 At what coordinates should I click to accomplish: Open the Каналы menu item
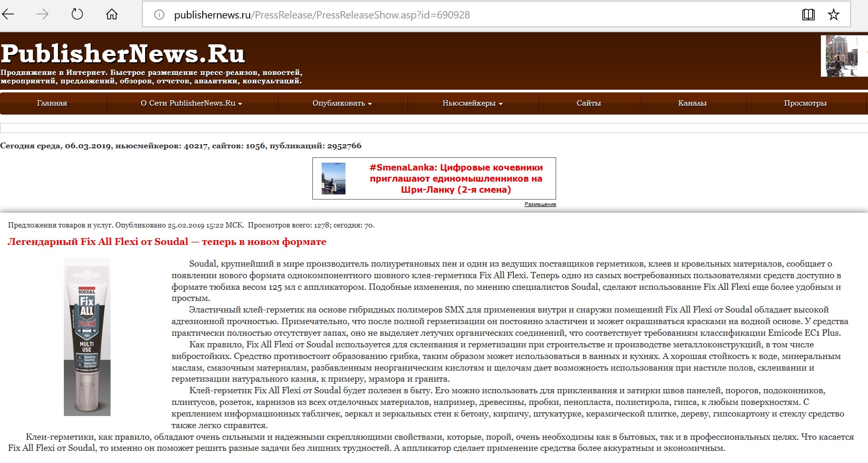[x=692, y=103]
